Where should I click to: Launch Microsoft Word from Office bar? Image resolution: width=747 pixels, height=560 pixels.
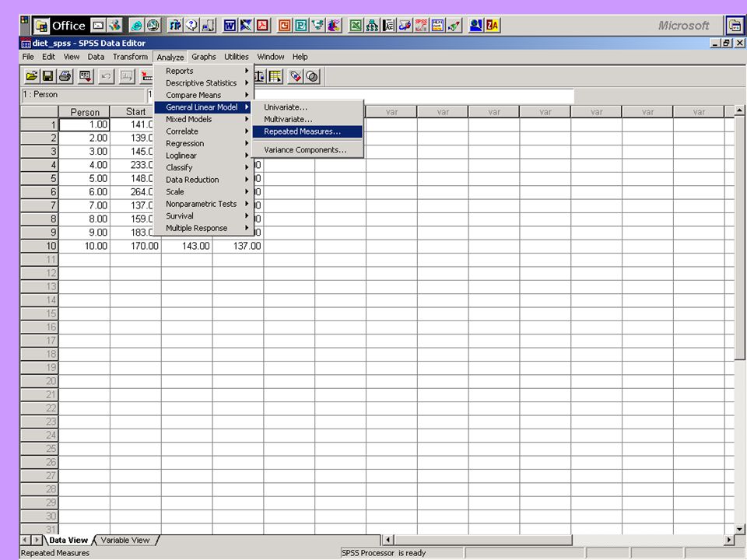tap(230, 25)
